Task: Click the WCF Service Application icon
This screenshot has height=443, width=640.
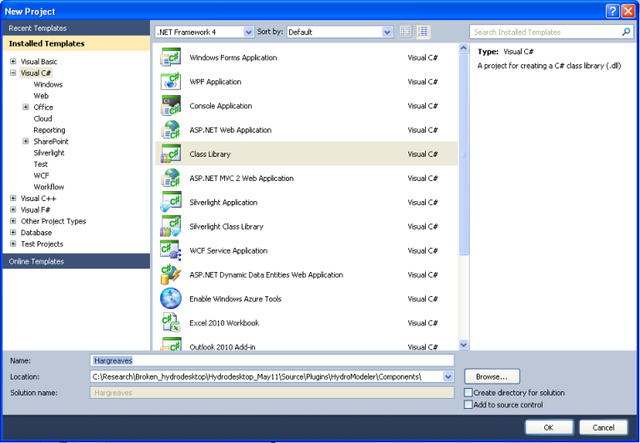Action: click(x=171, y=250)
